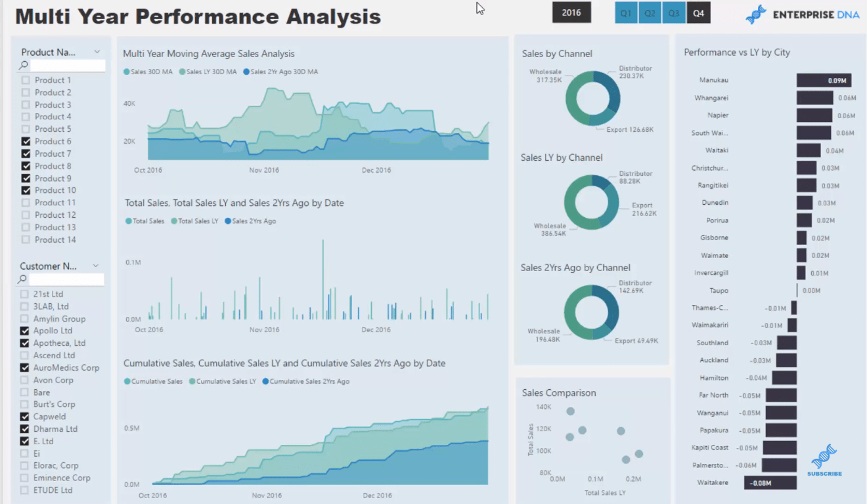
Task: Uncheck the Capweld customer checkbox
Action: [x=24, y=417]
